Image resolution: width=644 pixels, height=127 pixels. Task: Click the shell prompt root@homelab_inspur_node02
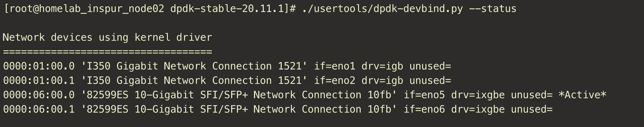87,9
